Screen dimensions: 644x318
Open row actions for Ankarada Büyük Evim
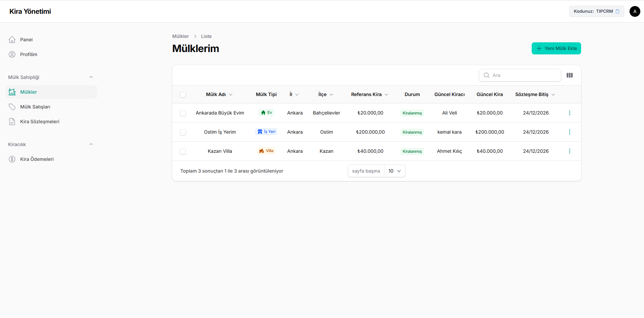pyautogui.click(x=569, y=113)
